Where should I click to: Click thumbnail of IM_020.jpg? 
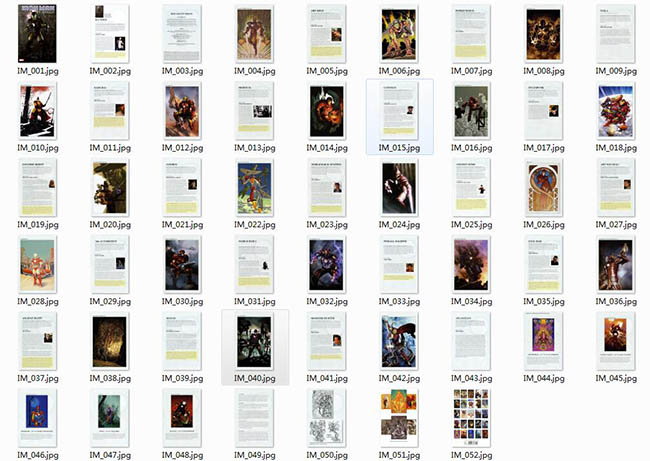110,187
